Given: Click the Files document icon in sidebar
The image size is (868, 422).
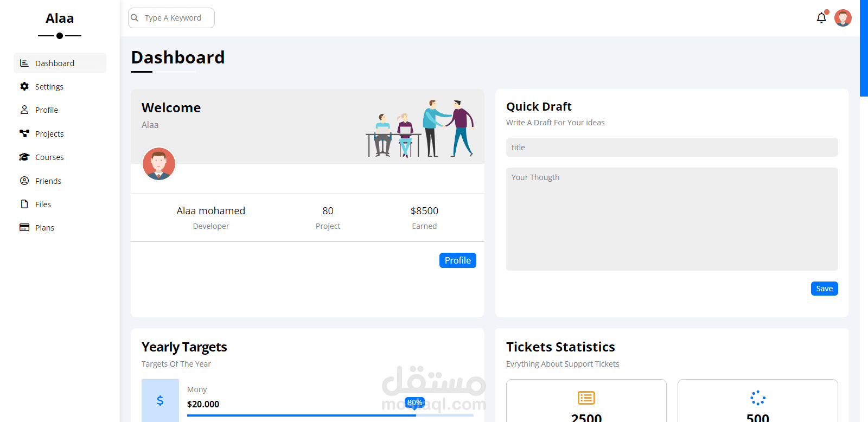Looking at the screenshot, I should (24, 204).
